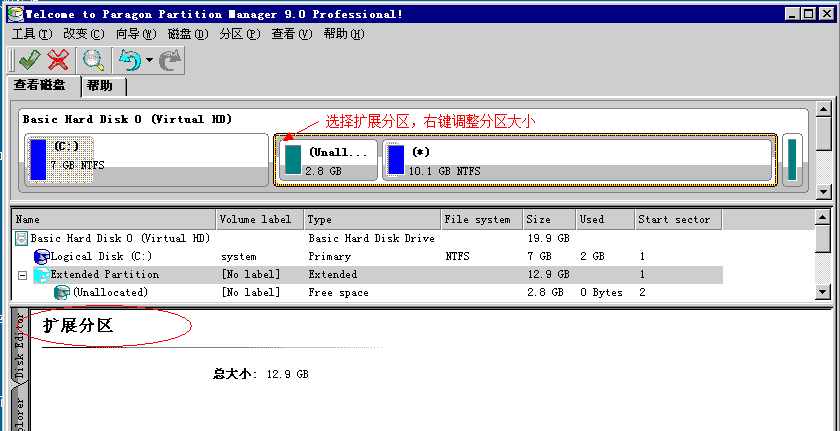Viewport: 840px width, 431px height.
Task: Click the magnifier view-changes toolbar icon
Action: coord(93,60)
